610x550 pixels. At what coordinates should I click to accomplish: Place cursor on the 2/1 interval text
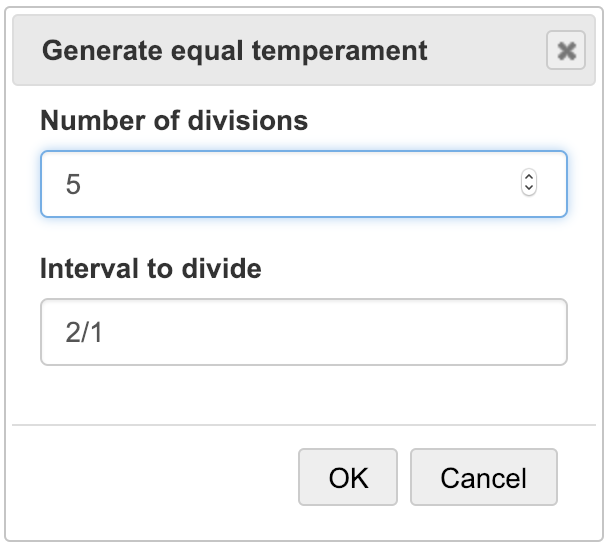click(x=84, y=333)
